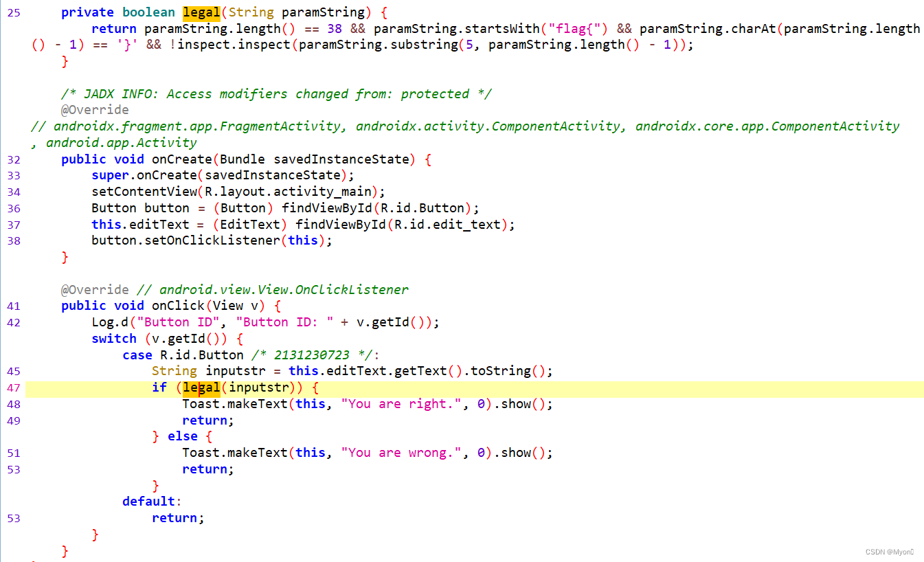
Task: Click the 'case' keyword
Action: [x=137, y=355]
